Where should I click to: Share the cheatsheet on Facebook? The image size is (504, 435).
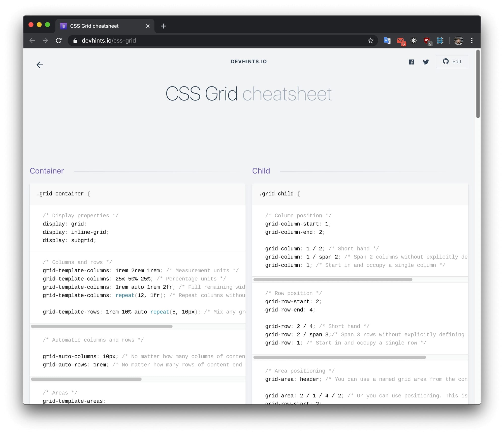(x=412, y=62)
